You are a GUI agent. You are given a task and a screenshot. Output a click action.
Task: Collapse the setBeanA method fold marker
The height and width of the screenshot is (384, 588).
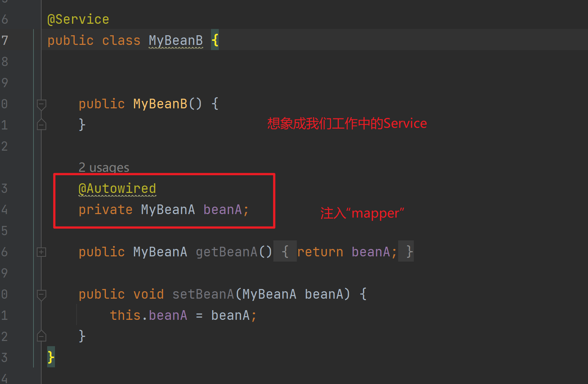42,295
